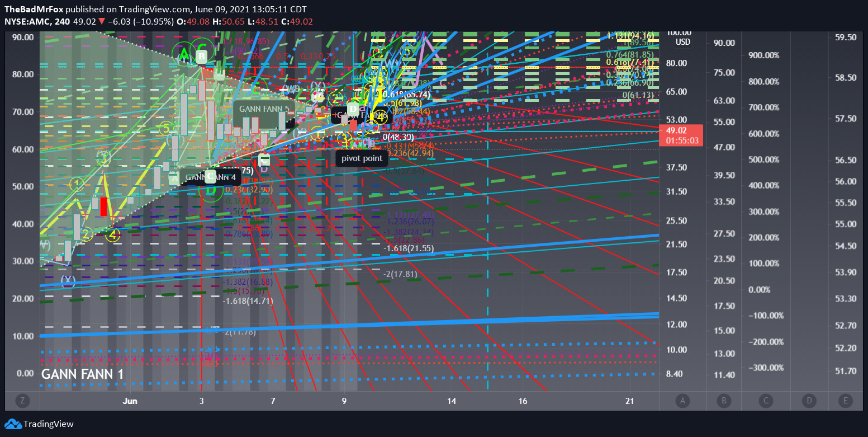Click the GANN FANN 5 label
The height and width of the screenshot is (437, 868).
pos(265,109)
